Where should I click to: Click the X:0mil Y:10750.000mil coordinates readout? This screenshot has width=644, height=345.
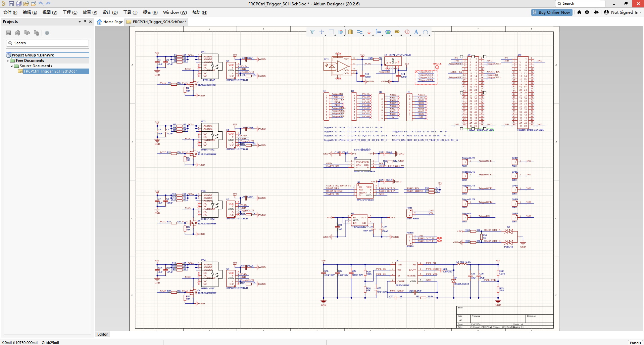pyautogui.click(x=19, y=343)
